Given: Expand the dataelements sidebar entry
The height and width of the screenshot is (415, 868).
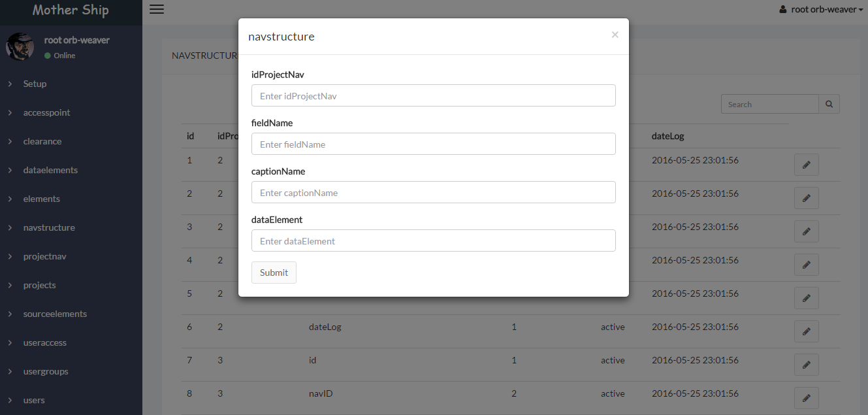Looking at the screenshot, I should pyautogui.click(x=50, y=170).
